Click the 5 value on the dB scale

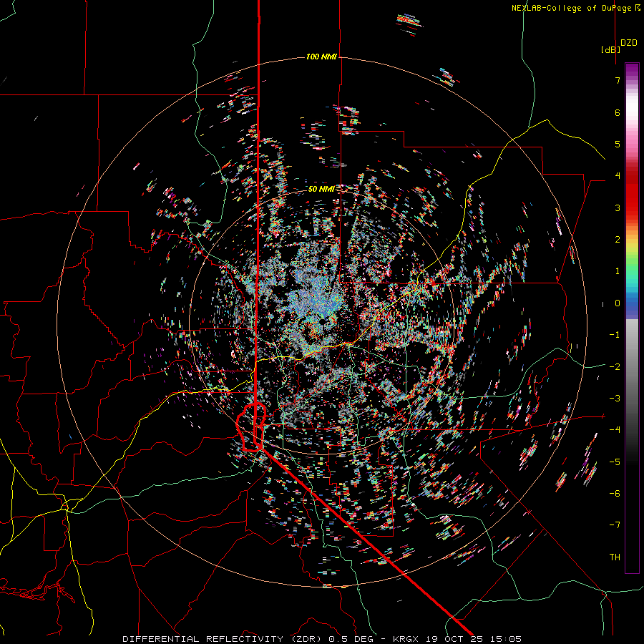coord(618,144)
